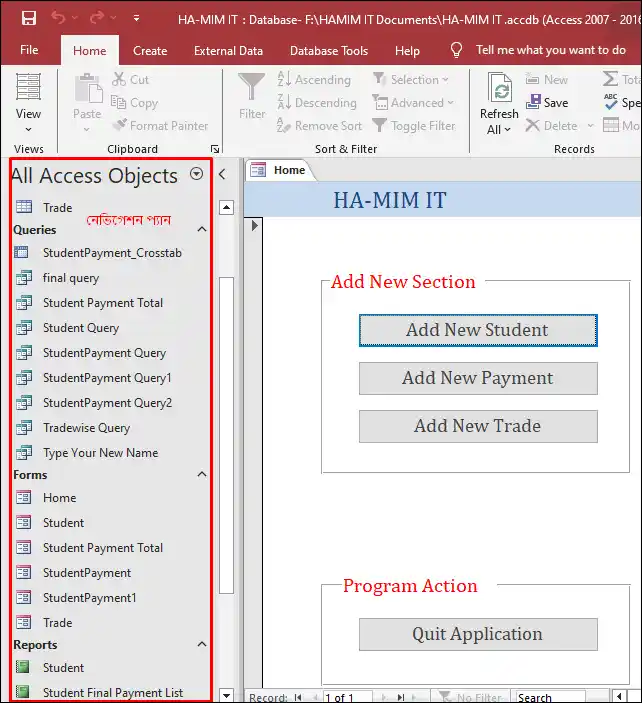
Task: Click the Refresh All icon
Action: (500, 87)
